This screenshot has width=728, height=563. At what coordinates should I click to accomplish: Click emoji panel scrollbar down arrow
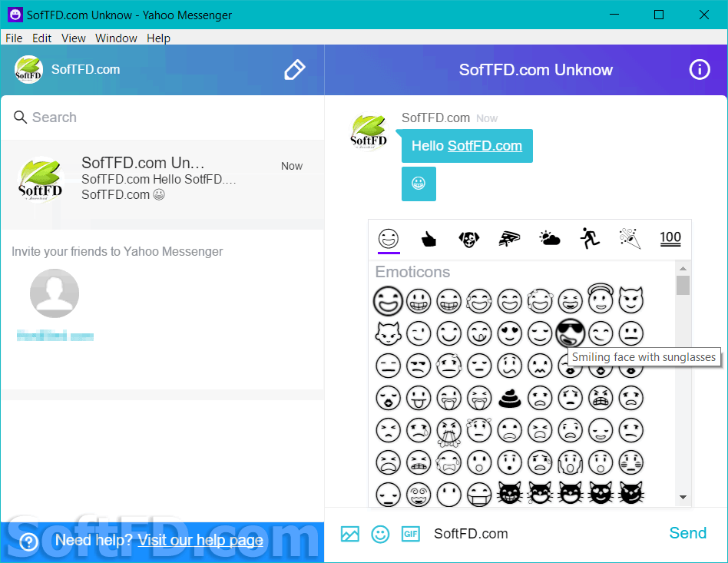683,497
